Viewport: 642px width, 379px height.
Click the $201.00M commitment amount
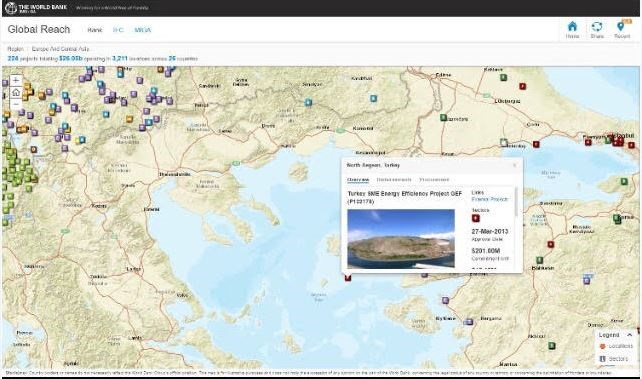coord(485,250)
